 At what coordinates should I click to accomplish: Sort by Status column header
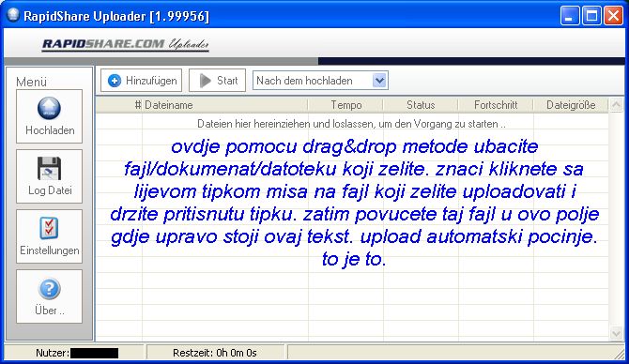tap(421, 105)
